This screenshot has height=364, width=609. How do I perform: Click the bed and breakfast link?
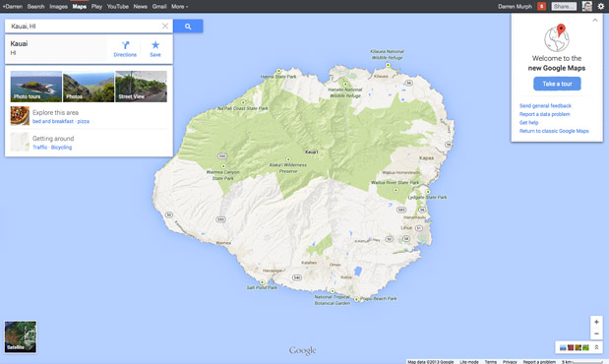53,121
